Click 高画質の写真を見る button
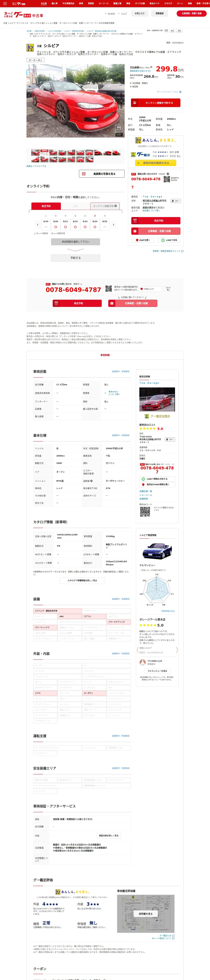Image resolution: width=210 pixels, height=980 pixels. pyautogui.click(x=102, y=174)
